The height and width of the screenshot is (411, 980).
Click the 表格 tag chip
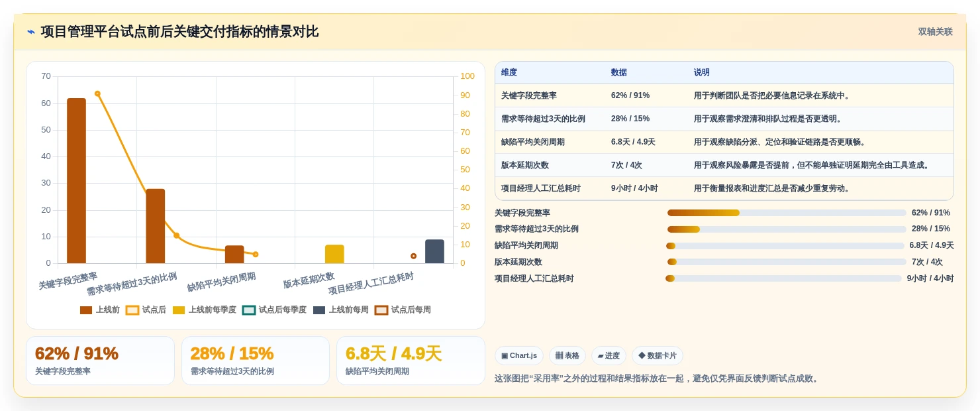point(567,356)
